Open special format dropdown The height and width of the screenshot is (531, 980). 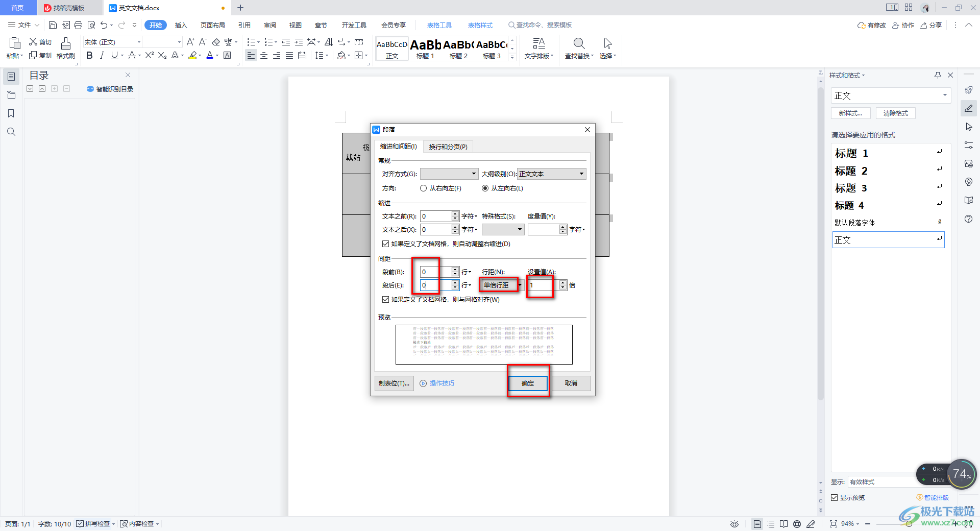click(x=503, y=230)
